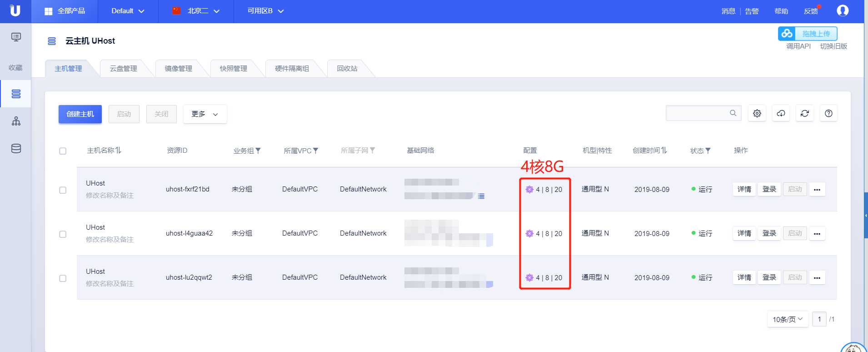
Task: Switch to the 回收站 tab
Action: pyautogui.click(x=347, y=69)
